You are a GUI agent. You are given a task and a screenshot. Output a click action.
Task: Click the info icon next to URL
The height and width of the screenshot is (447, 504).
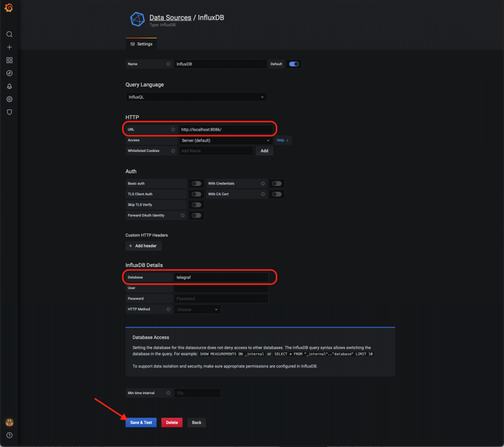(x=173, y=129)
